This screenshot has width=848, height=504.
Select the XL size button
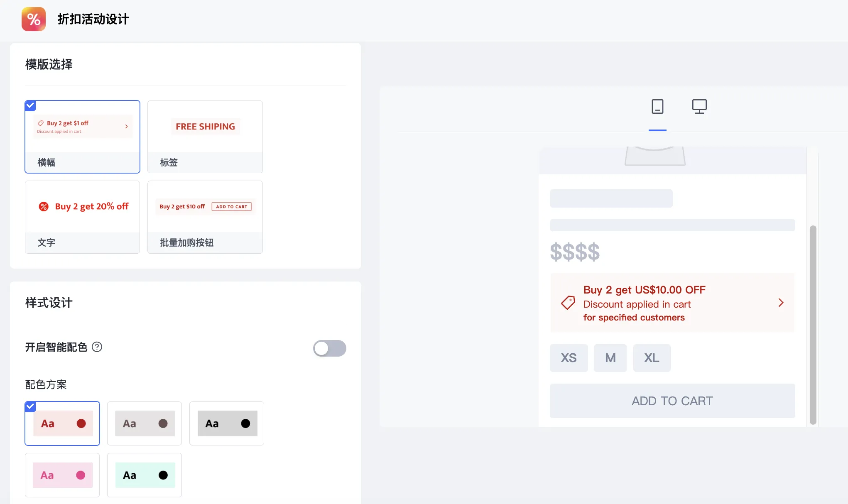(651, 358)
